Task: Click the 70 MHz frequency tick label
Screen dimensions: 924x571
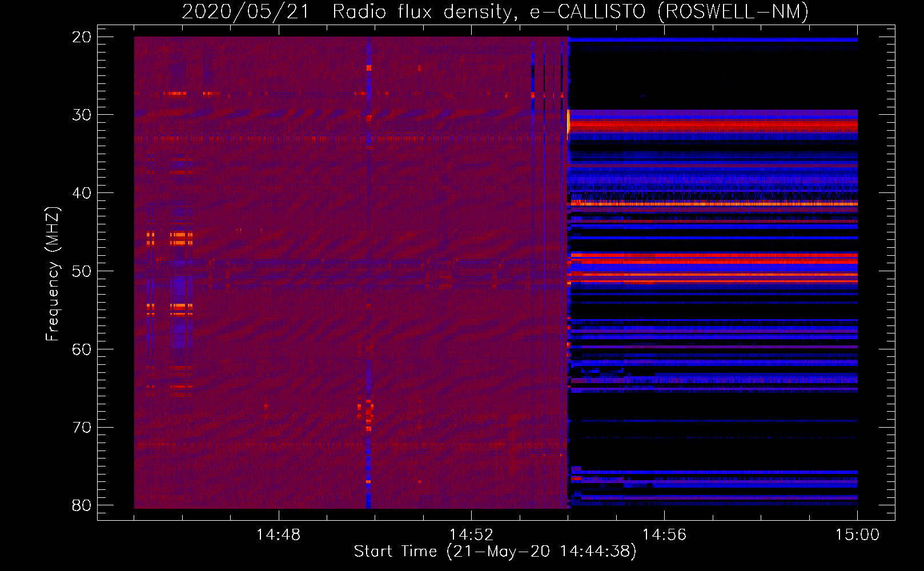Action: pos(82,427)
